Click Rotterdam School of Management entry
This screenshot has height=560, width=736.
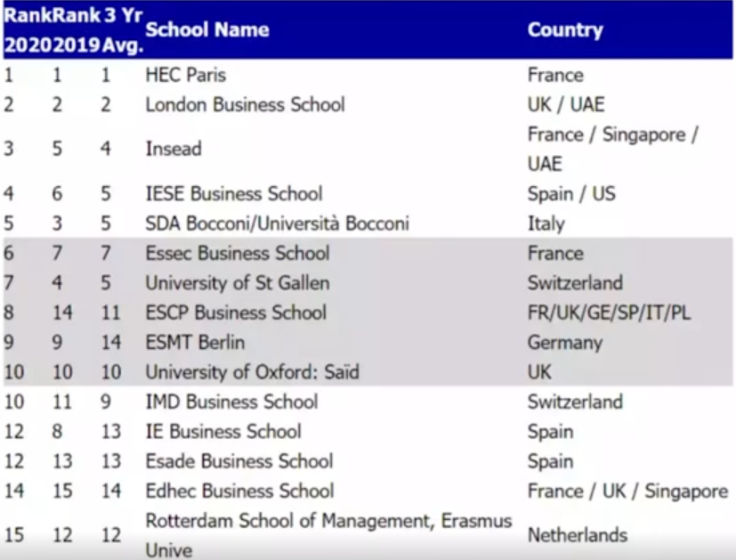328,535
